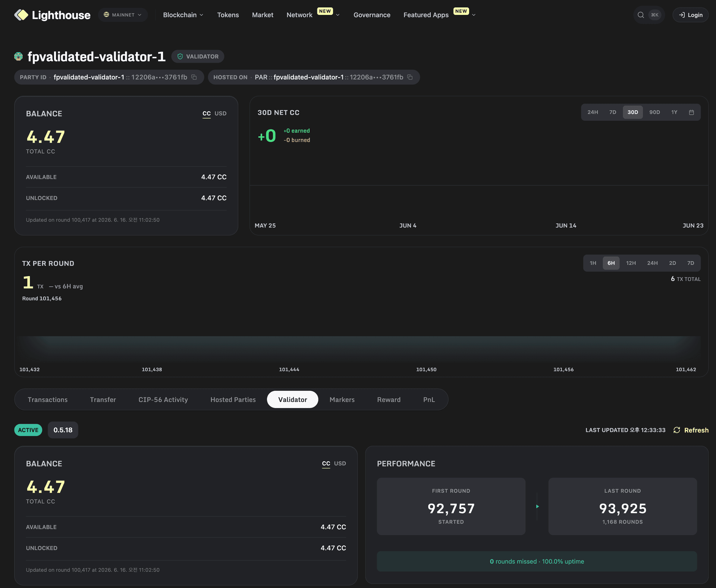Click the Login button
Screen dimensions: 716x588
pos(691,15)
